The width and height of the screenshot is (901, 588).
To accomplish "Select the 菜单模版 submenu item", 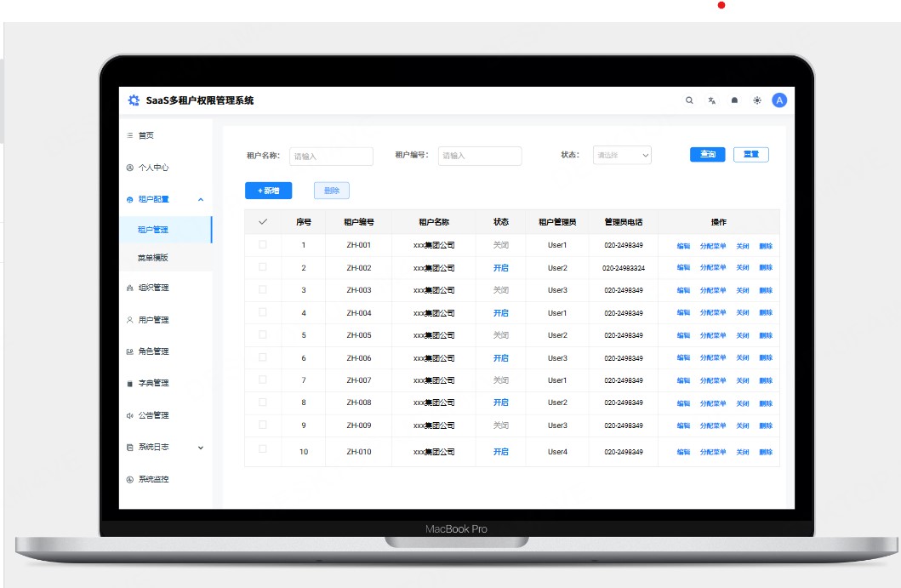I will 153,258.
